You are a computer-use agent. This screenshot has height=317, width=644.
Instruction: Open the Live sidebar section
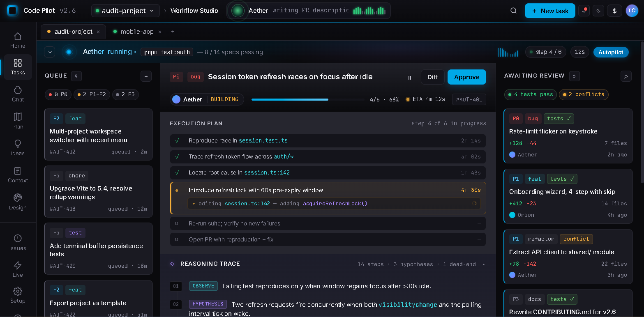coord(18,269)
